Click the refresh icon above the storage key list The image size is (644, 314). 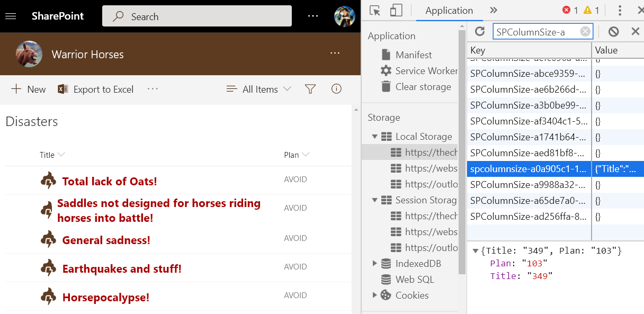pos(480,31)
